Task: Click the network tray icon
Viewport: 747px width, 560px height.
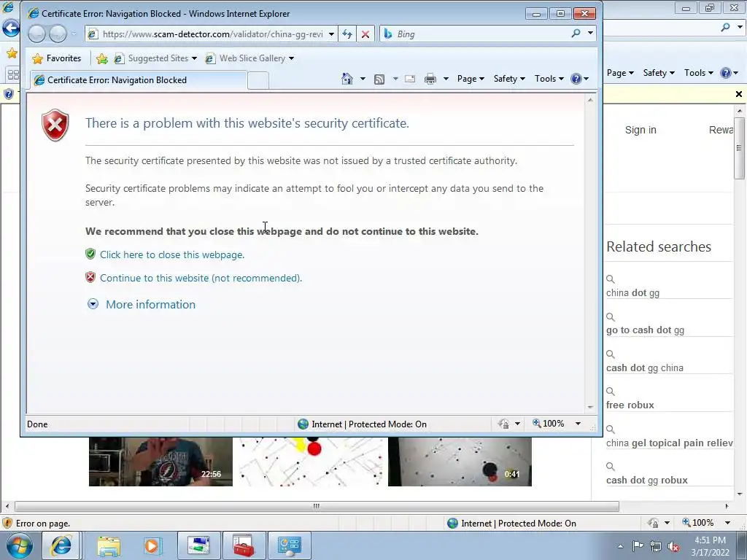Action: 656,547
